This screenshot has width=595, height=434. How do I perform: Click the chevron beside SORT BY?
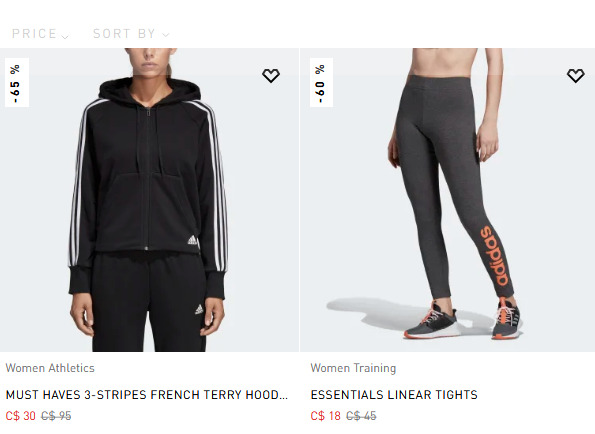tap(165, 35)
